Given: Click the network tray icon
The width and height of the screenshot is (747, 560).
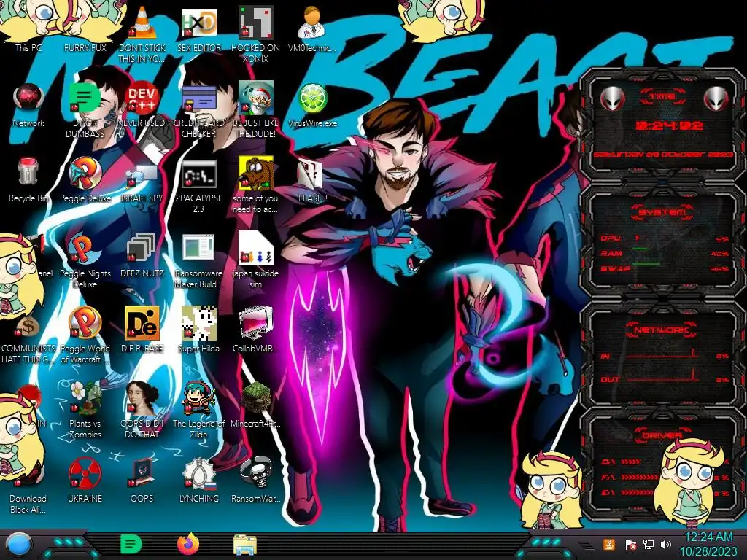Looking at the screenshot, I should tap(649, 544).
